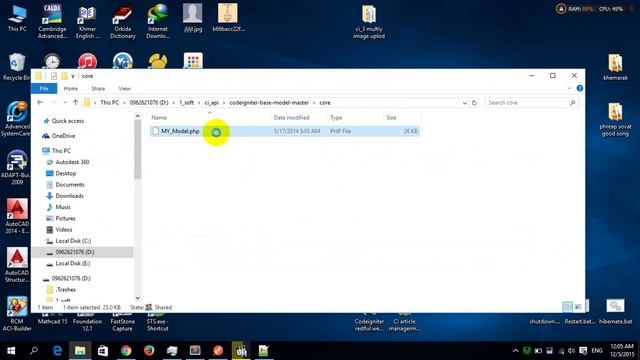This screenshot has width=640, height=360.
Task: Switch to large icons view layout
Action: [x=578, y=307]
